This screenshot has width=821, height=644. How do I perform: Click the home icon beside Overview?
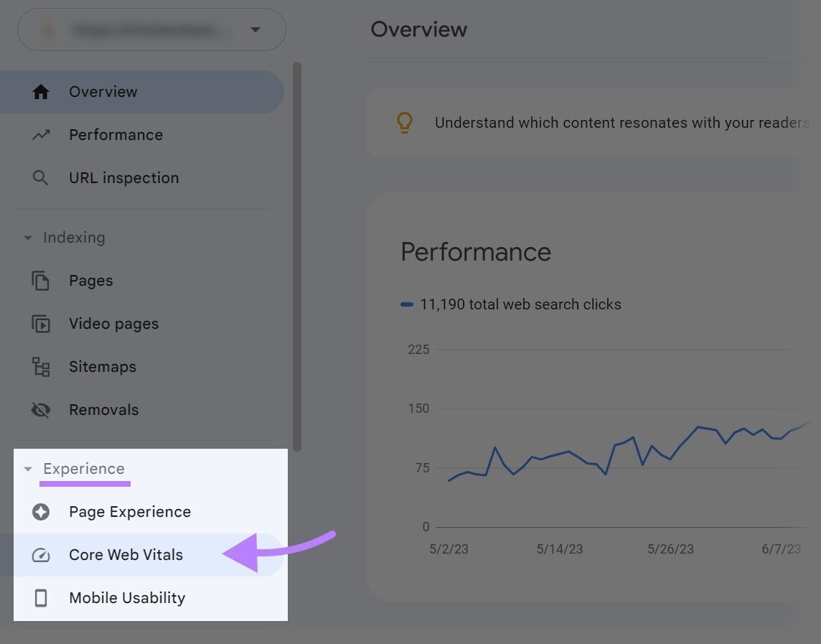41,91
